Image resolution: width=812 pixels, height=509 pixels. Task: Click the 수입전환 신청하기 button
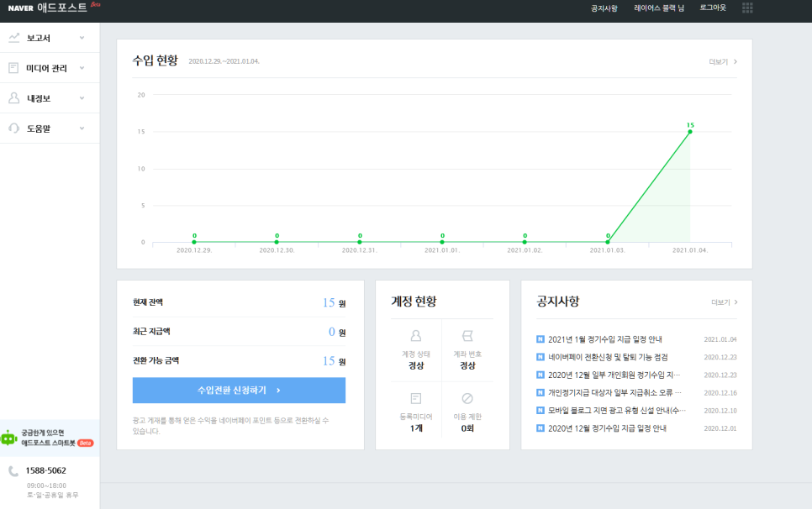point(239,390)
